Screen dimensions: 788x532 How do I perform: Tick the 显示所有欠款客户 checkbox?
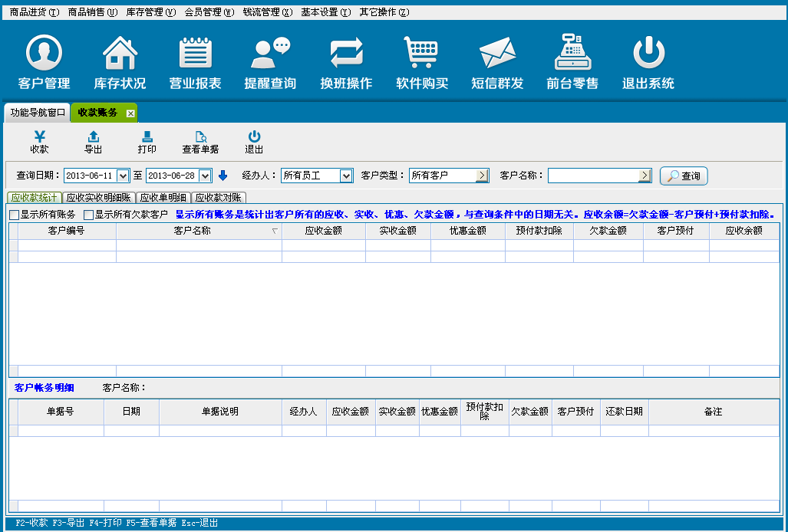(88, 215)
